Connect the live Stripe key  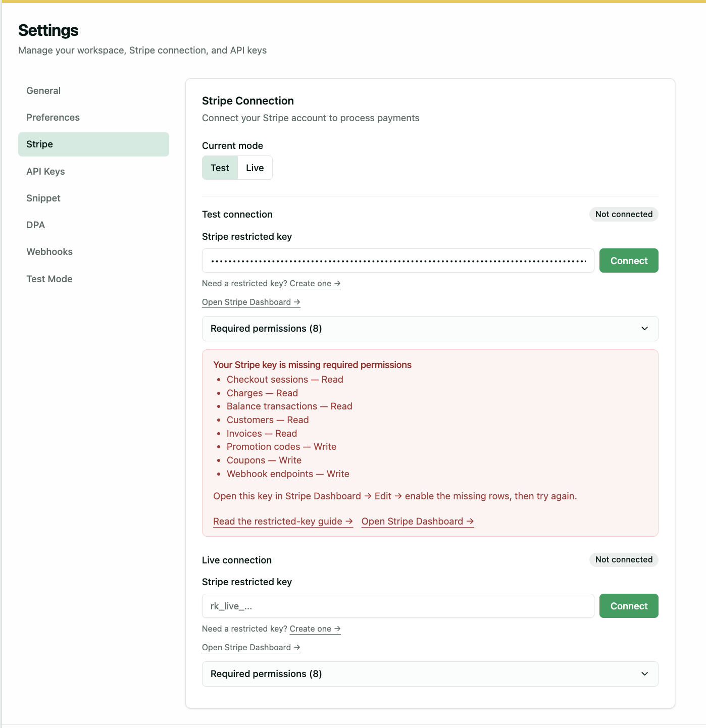pyautogui.click(x=629, y=606)
